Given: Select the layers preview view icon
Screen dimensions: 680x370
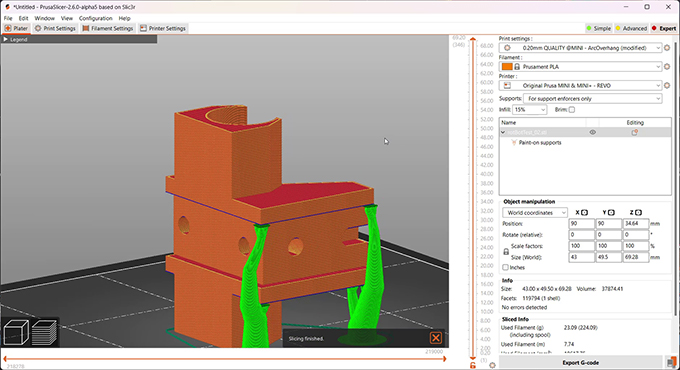Looking at the screenshot, I should [x=44, y=333].
